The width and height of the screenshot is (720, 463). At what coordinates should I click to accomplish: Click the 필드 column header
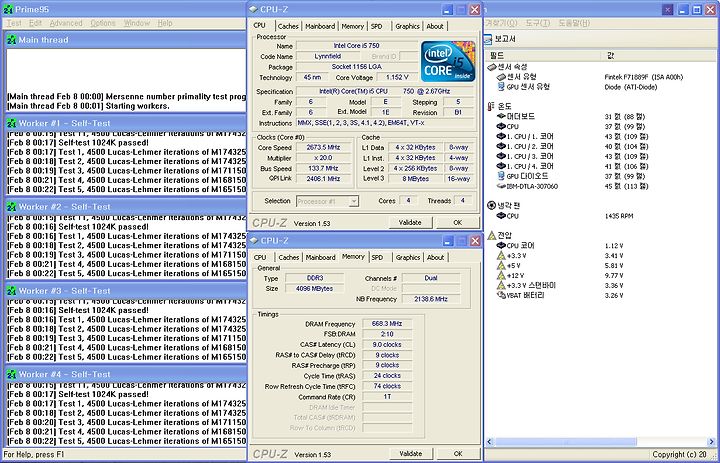(x=543, y=56)
